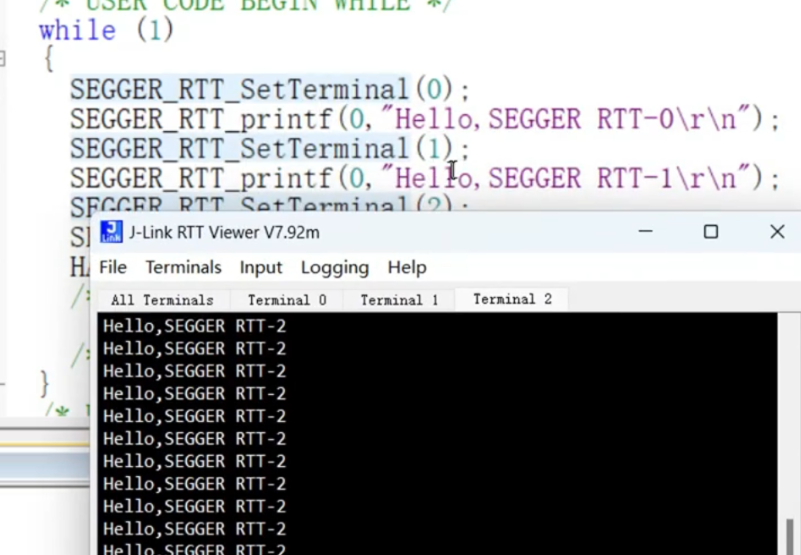Open the Input menu
The width and height of the screenshot is (801, 555).
[261, 267]
